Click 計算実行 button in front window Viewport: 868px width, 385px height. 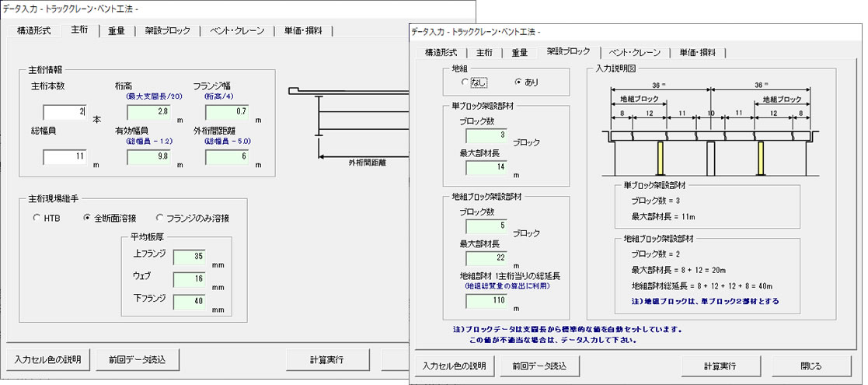pyautogui.click(x=720, y=366)
